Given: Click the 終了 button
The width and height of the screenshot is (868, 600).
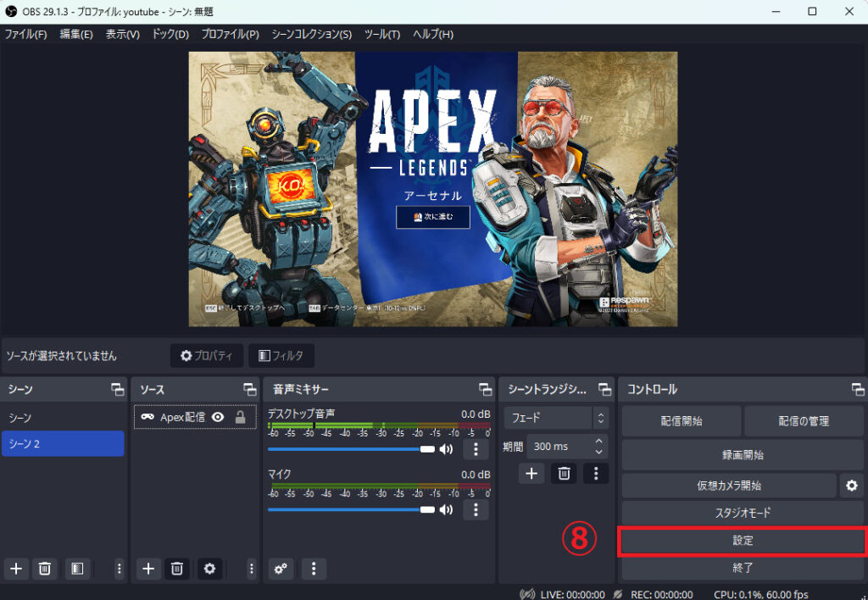Looking at the screenshot, I should (743, 568).
